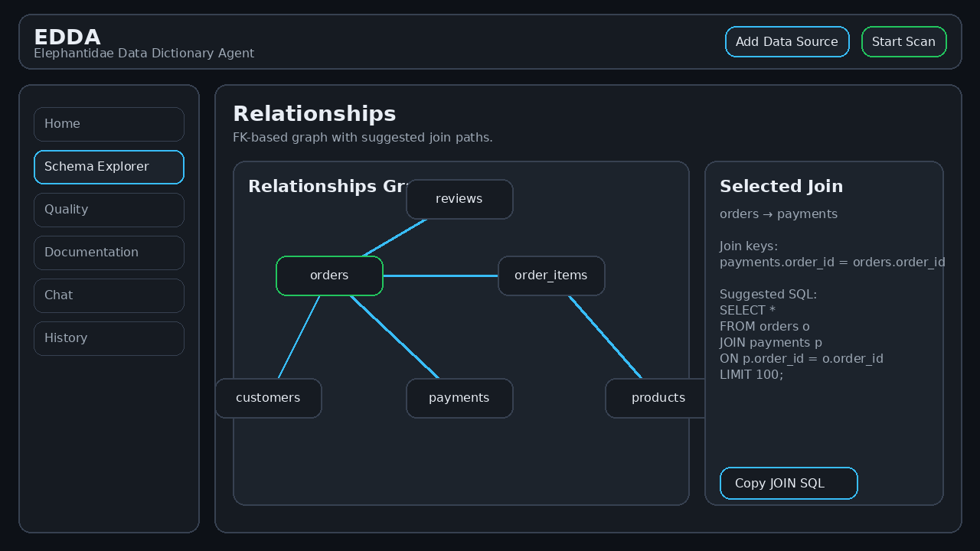Open the Quality panel
The width and height of the screenshot is (980, 551).
109,209
